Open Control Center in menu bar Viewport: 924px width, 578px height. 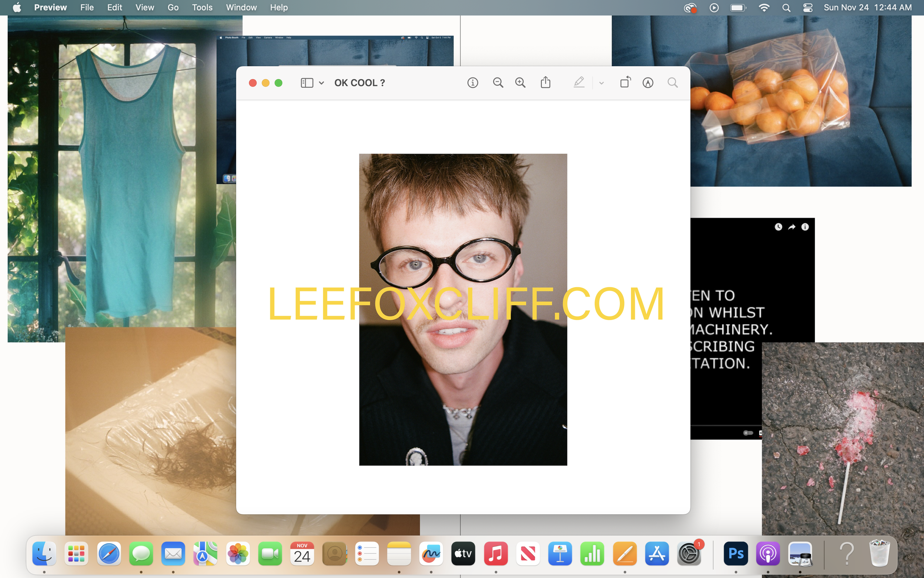point(808,8)
